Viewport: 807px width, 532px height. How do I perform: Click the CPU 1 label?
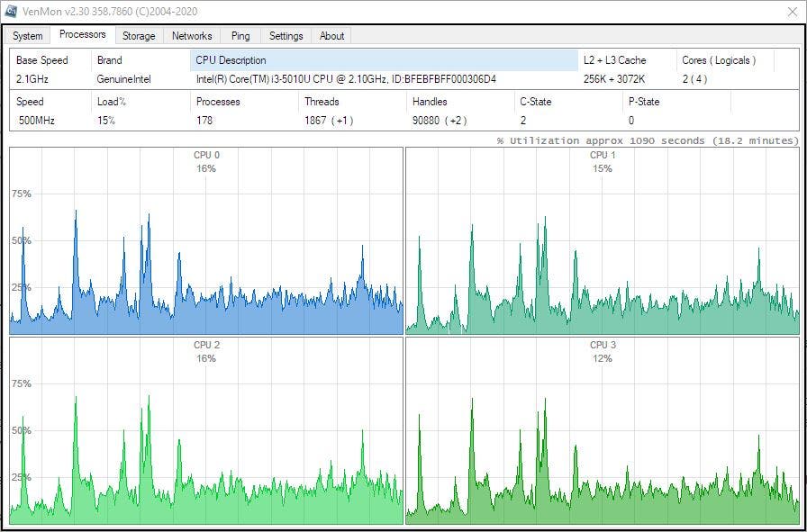pos(603,155)
